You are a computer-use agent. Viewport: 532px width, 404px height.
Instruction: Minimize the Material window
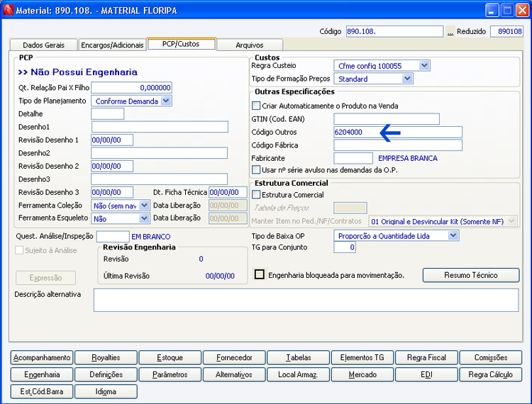[x=492, y=10]
